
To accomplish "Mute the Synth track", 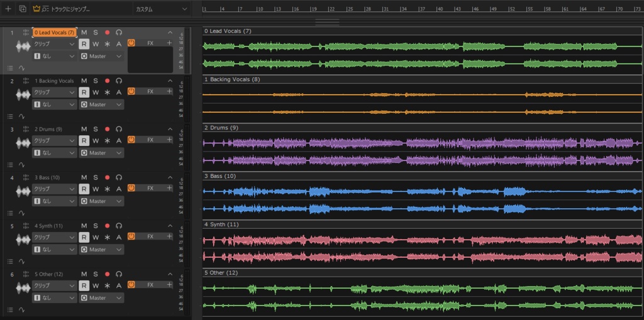I will [x=84, y=226].
